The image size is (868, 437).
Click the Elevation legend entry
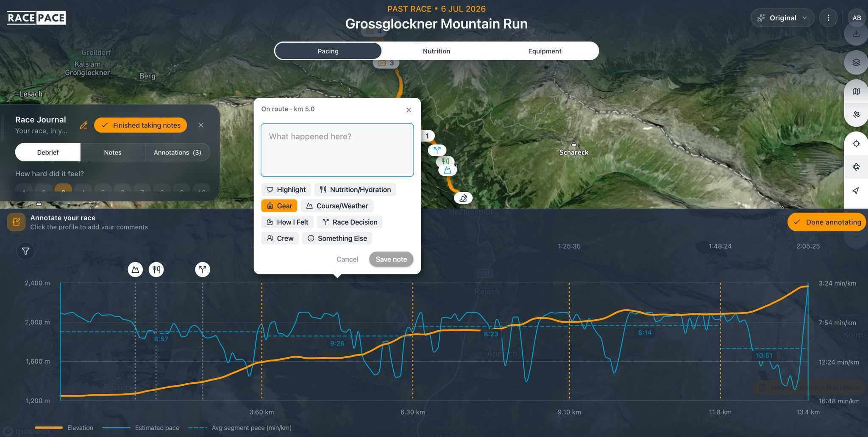[64, 428]
